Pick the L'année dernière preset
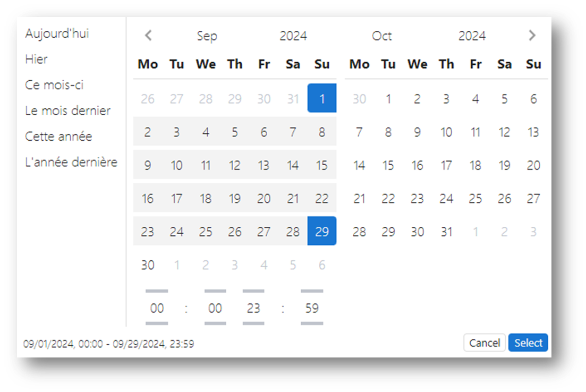The image size is (586, 392). coord(71,162)
